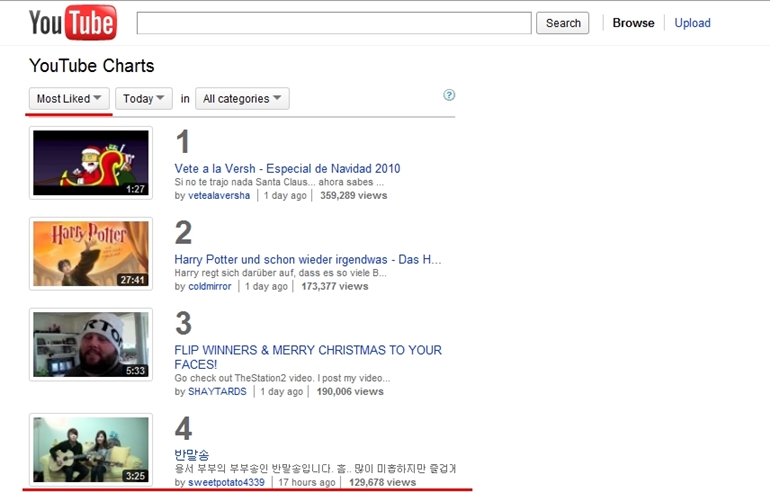Open the SHAYTARDS beanie man thumbnail
This screenshot has width=770, height=492.
point(91,345)
